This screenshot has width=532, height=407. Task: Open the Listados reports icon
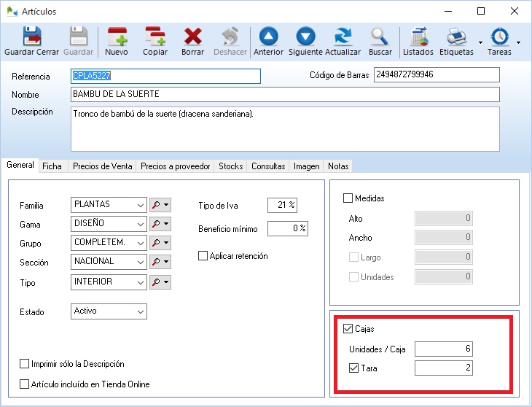coord(418,37)
